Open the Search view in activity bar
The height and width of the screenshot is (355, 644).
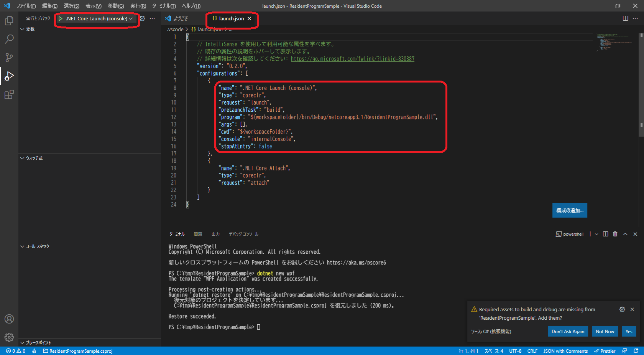tap(9, 39)
